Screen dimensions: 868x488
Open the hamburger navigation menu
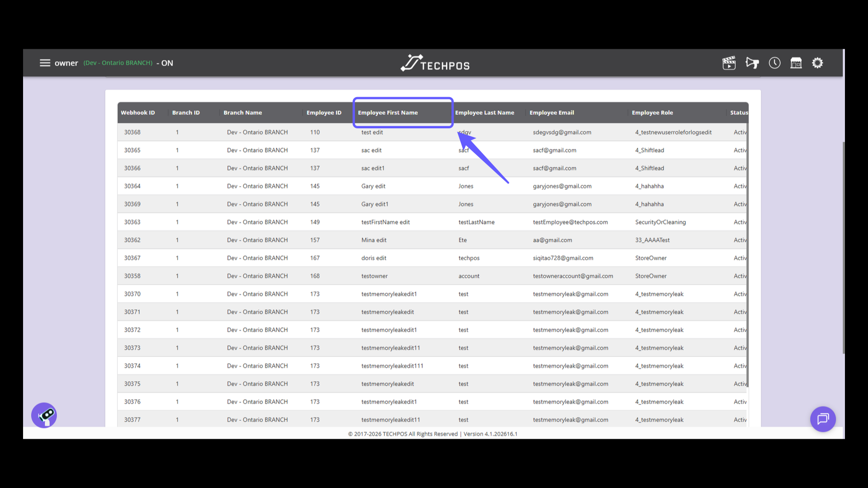(45, 63)
